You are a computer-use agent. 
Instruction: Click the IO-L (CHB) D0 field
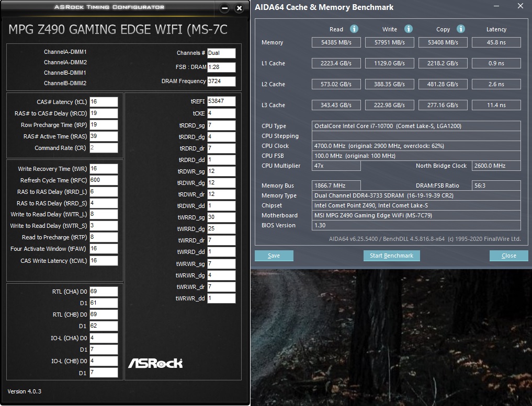click(x=104, y=361)
